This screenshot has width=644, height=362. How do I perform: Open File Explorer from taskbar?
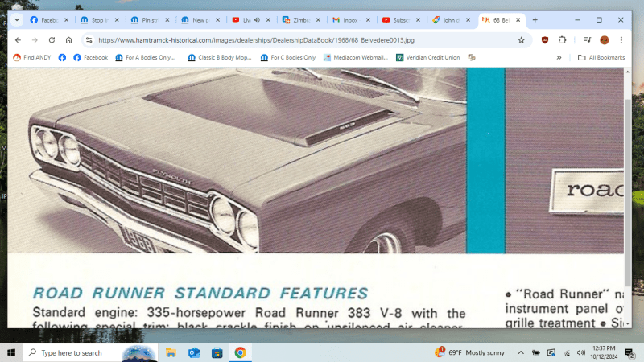pos(171,352)
